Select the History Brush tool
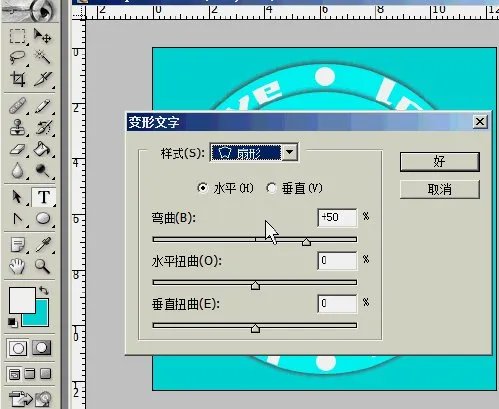Viewport: 499px width, 409px height. click(x=43, y=127)
